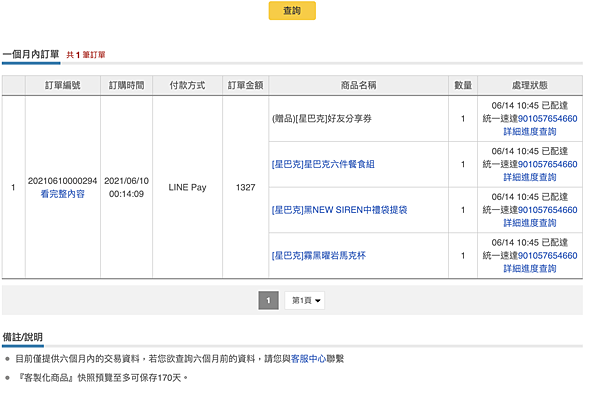Viewport: 600px width, 411px height.
Task: Click the 客製化商品 snapshot note text
Action: coord(103,378)
